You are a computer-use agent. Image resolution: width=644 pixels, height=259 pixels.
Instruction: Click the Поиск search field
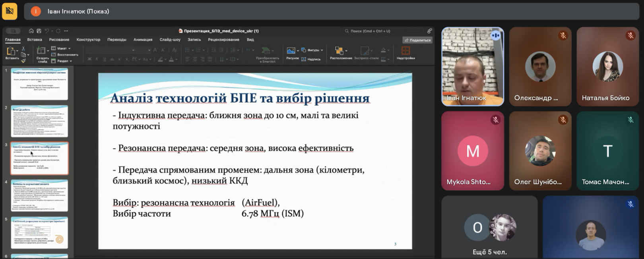tap(370, 31)
